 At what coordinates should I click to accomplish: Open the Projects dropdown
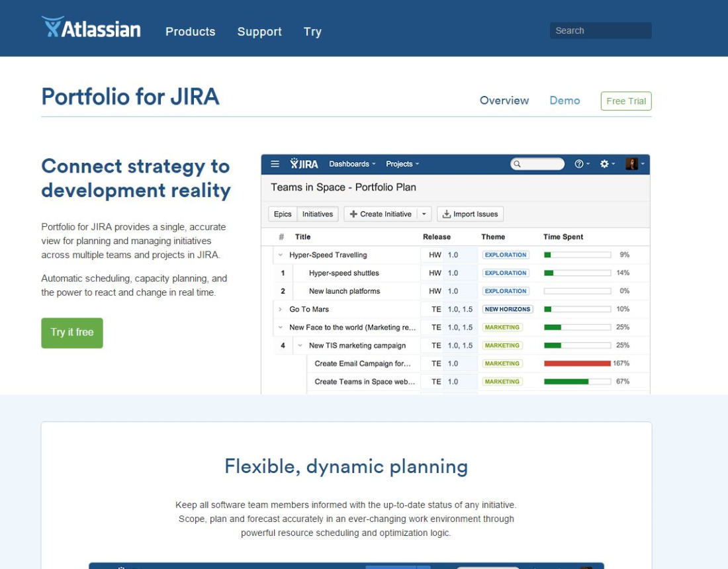pos(402,164)
